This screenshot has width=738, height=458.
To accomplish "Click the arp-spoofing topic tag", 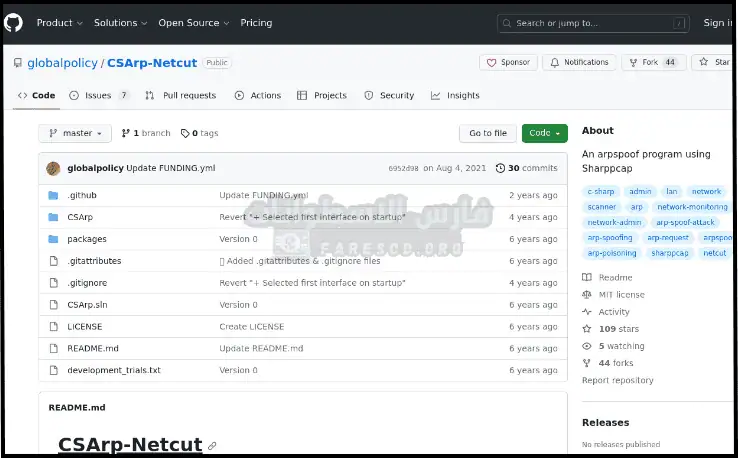I will pos(610,238).
